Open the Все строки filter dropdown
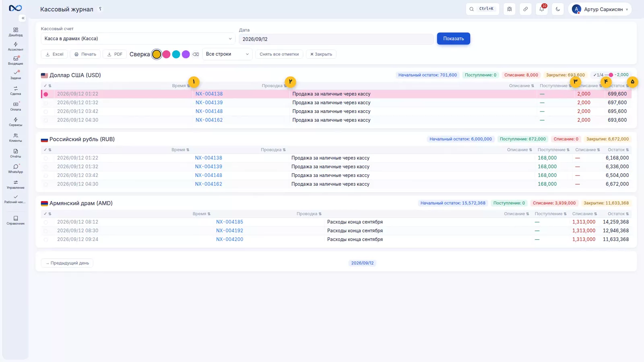This screenshot has height=362, width=644. click(227, 54)
